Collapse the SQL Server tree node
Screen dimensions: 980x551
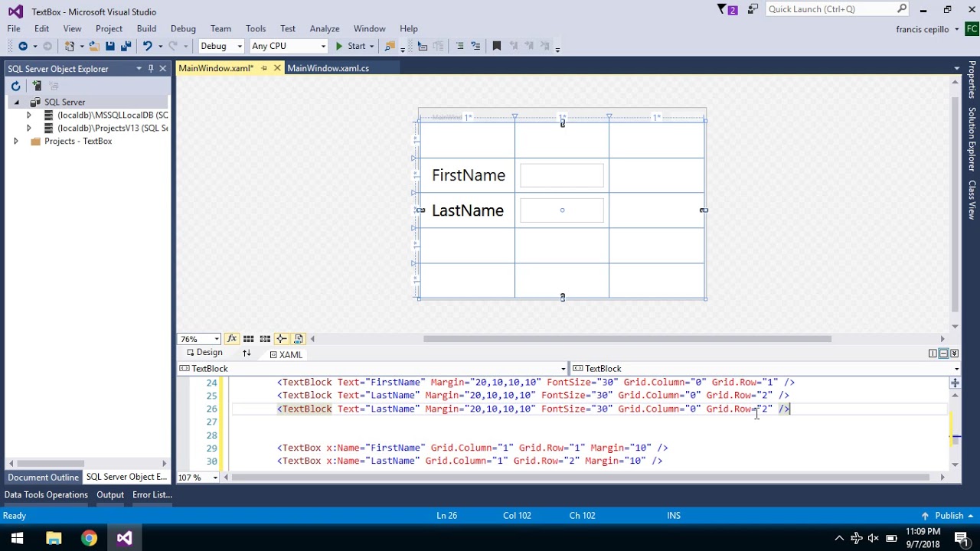(x=16, y=102)
